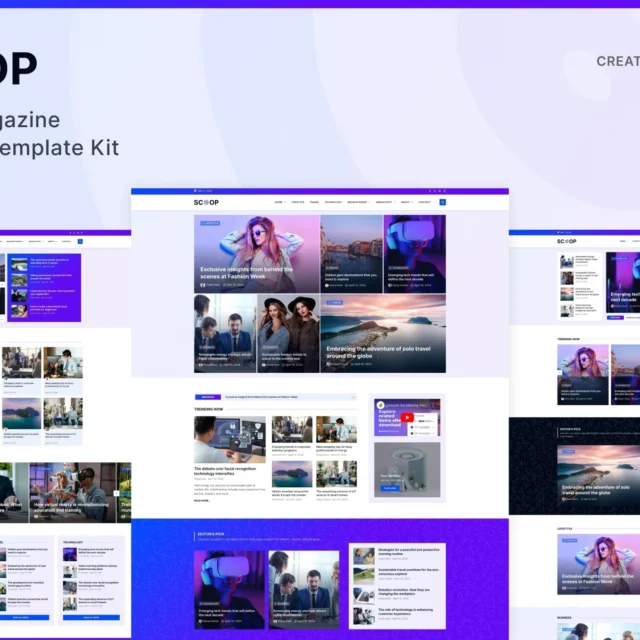Open Contact in center navigation bar
Image resolution: width=640 pixels, height=640 pixels.
pos(424,202)
